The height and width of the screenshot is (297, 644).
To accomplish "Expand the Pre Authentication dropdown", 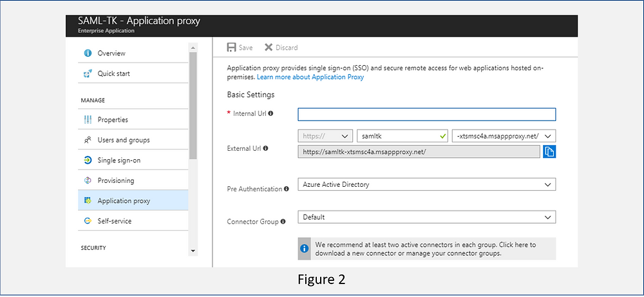I will tap(427, 184).
